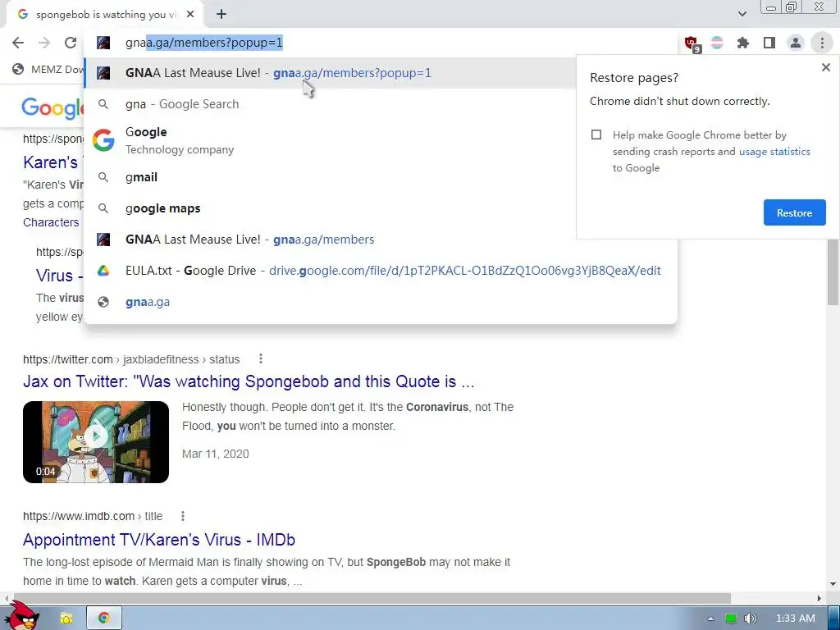Show hidden system tray icons
Screen dimensions: 840x630
(711, 619)
